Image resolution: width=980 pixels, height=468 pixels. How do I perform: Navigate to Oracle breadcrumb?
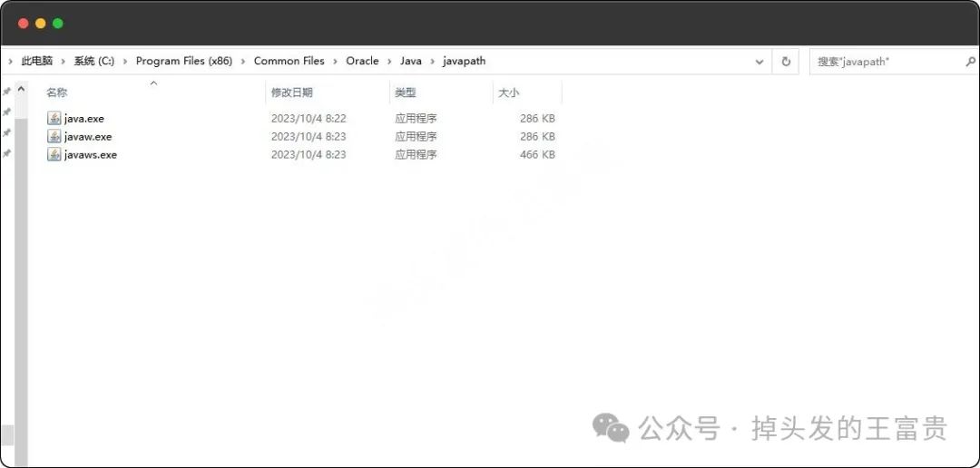click(x=362, y=62)
